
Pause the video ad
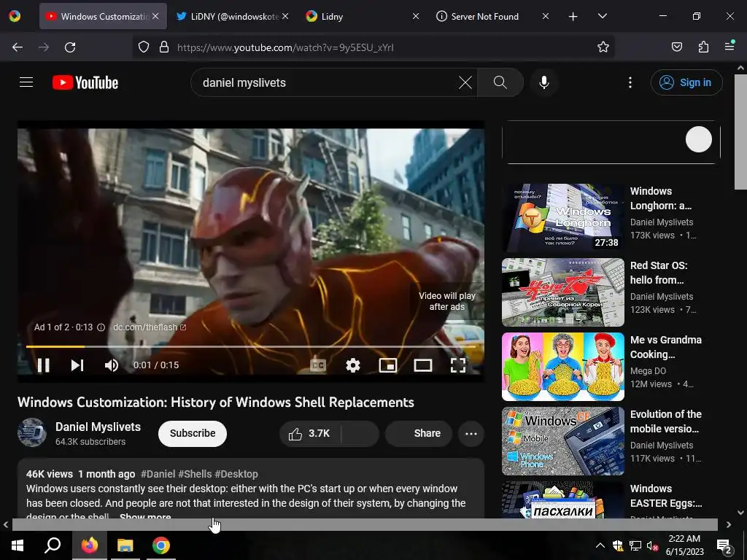click(x=43, y=365)
